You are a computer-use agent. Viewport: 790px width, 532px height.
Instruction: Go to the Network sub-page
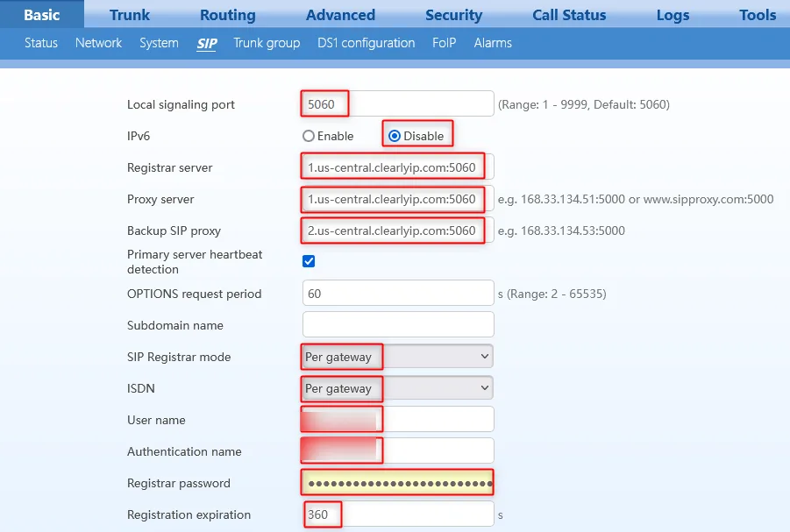pyautogui.click(x=99, y=43)
